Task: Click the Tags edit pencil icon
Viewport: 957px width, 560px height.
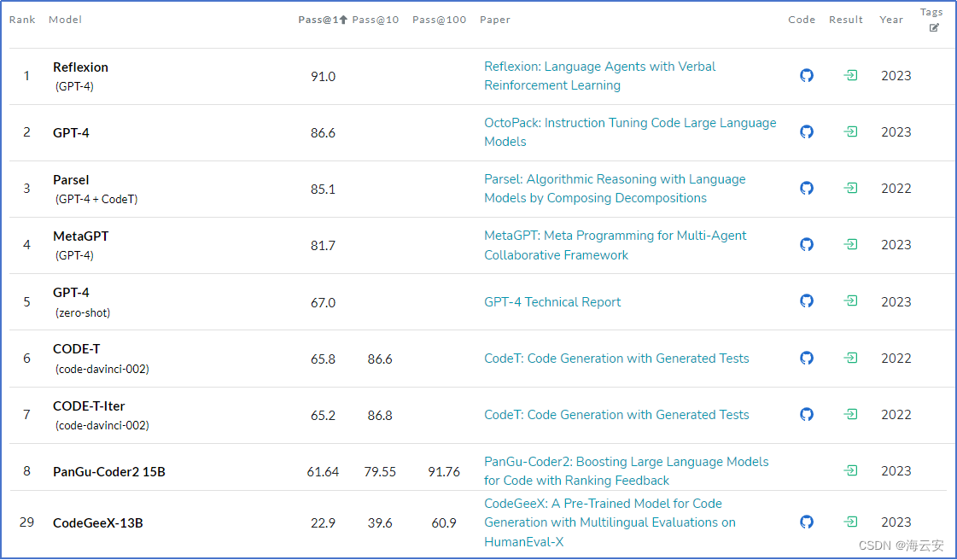Action: coord(934,27)
